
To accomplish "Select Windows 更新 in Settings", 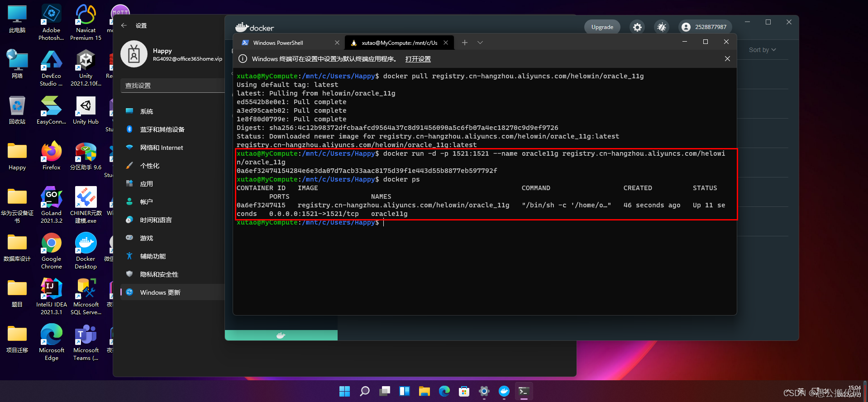I will 173,292.
